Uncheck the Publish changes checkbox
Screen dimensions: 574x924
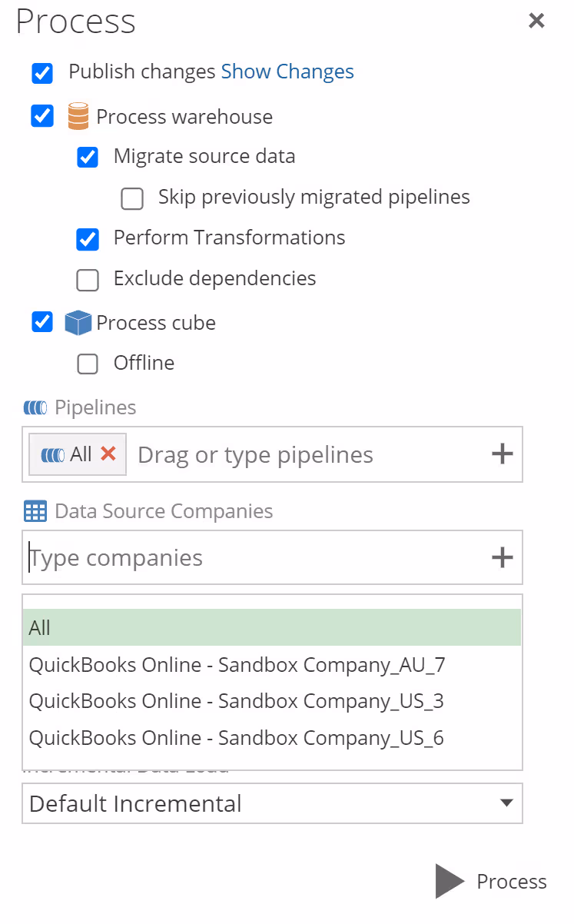pyautogui.click(x=42, y=73)
